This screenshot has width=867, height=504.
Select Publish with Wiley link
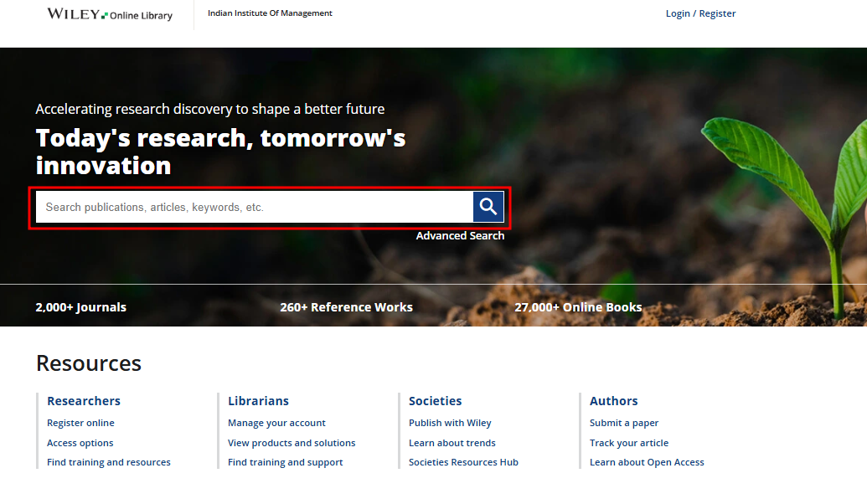tap(450, 423)
